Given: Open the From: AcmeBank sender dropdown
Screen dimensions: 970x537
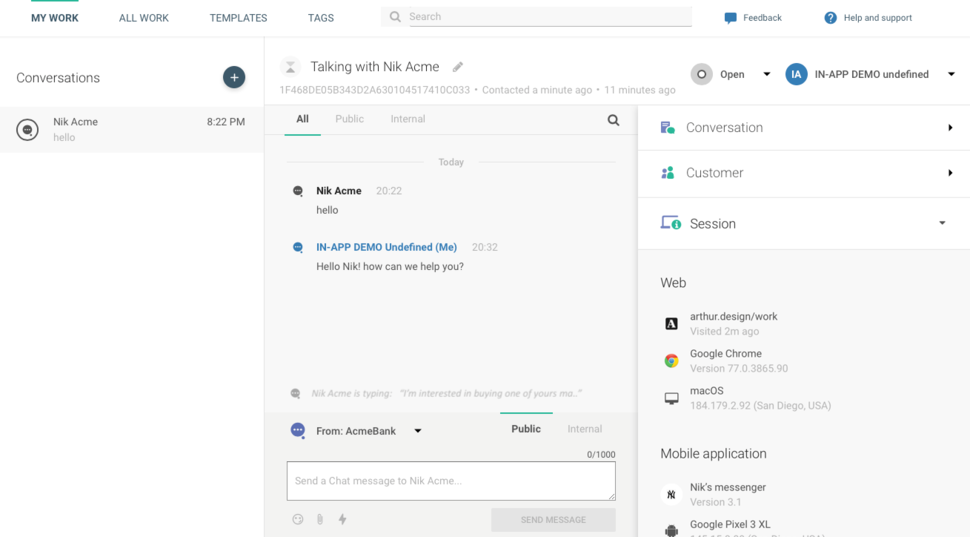Looking at the screenshot, I should (418, 431).
